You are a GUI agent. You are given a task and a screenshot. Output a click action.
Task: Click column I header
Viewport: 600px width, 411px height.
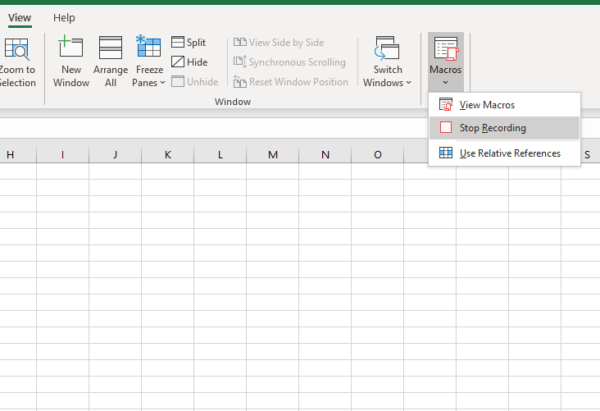click(62, 154)
